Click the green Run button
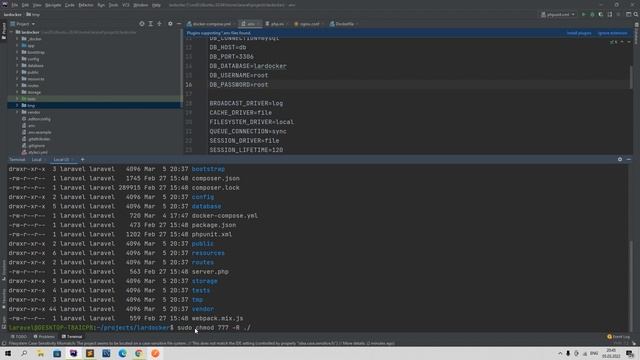The width and height of the screenshot is (640, 360). (x=584, y=14)
